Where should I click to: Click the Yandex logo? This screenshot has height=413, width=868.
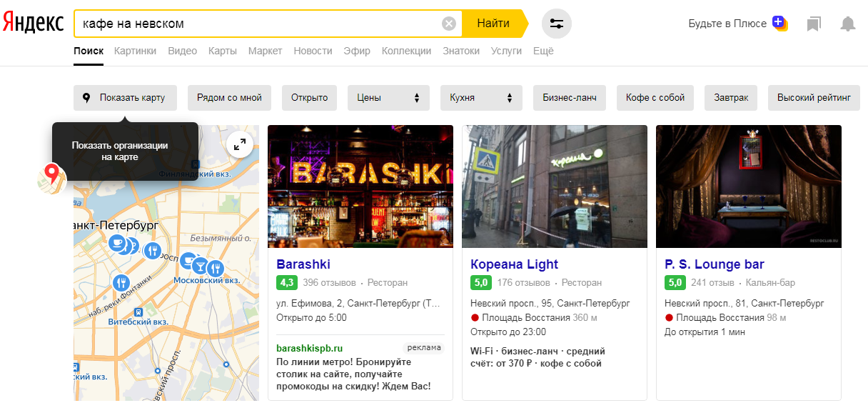tap(33, 24)
